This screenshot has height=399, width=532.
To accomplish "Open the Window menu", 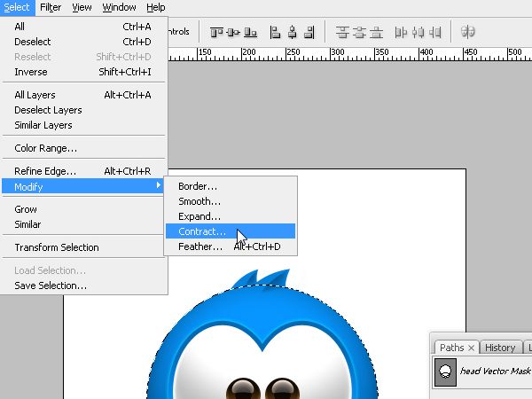I will (x=119, y=7).
